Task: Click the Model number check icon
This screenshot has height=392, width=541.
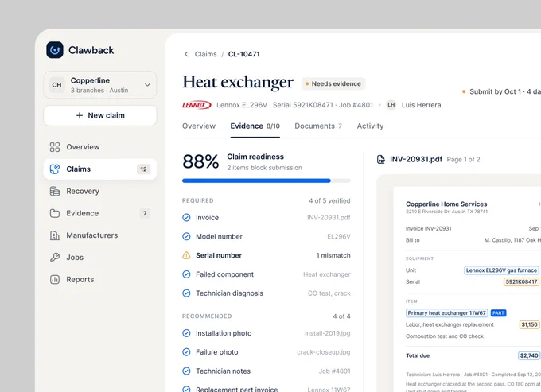Action: pos(186,236)
